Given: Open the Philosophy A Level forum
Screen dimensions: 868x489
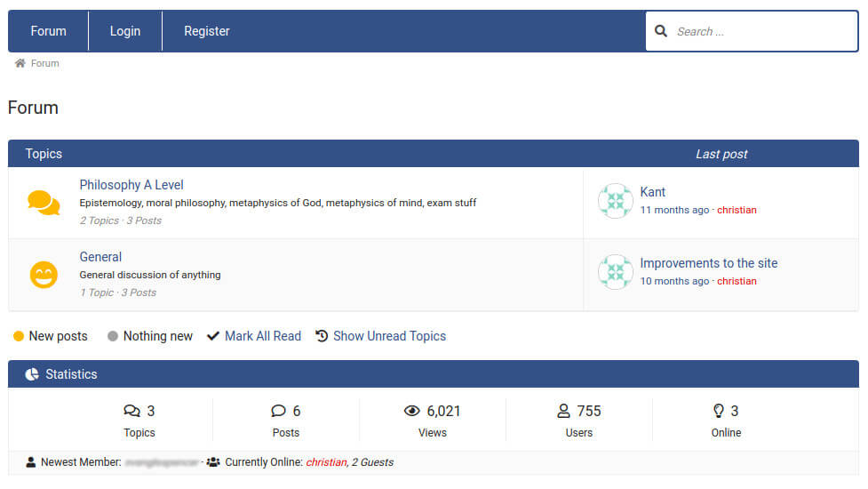Looking at the screenshot, I should coord(131,185).
